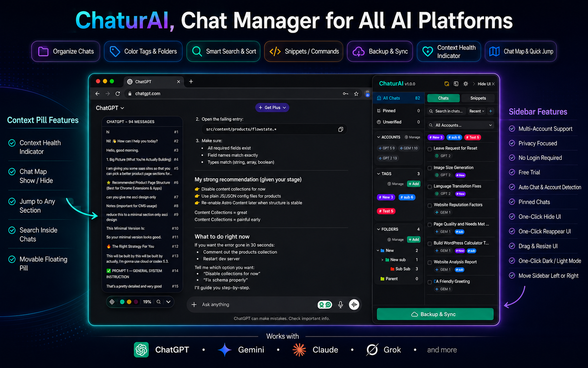This screenshot has width=588, height=368.
Task: Open the Recent sort dropdown
Action: pyautogui.click(x=476, y=111)
